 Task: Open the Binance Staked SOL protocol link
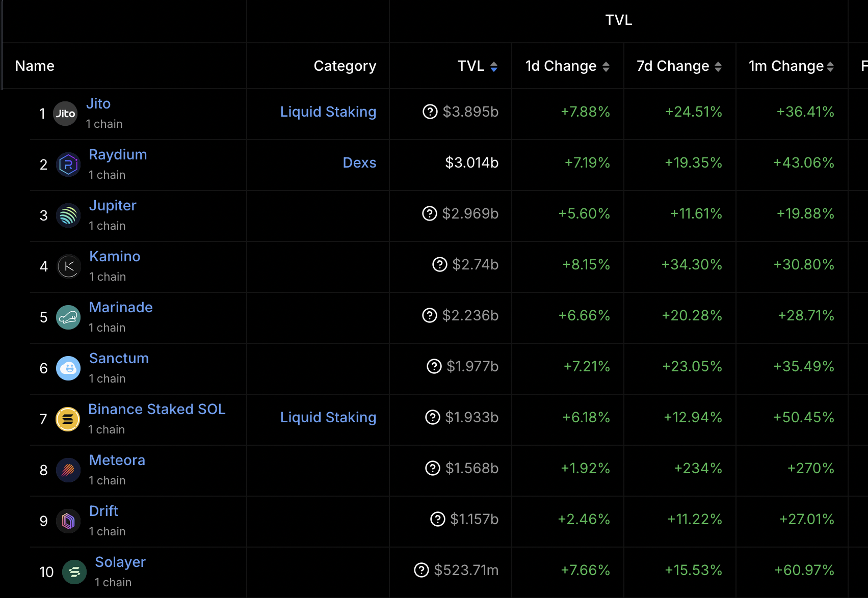coord(157,409)
